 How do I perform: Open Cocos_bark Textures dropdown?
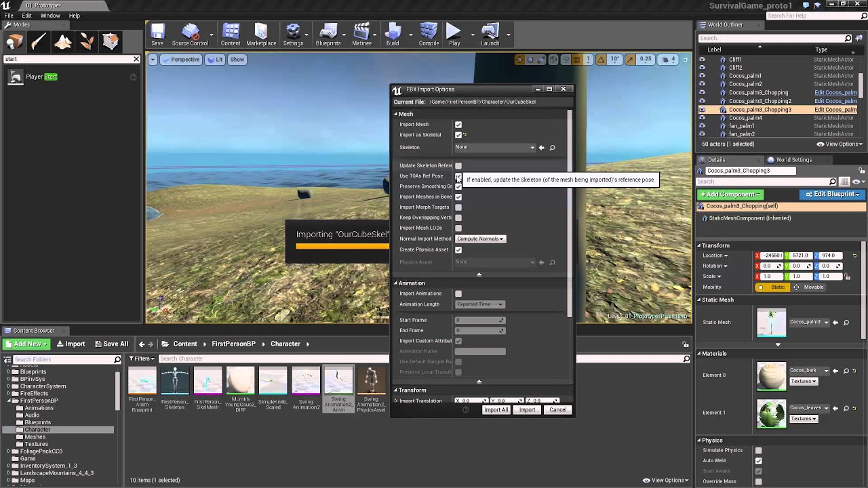tap(804, 381)
